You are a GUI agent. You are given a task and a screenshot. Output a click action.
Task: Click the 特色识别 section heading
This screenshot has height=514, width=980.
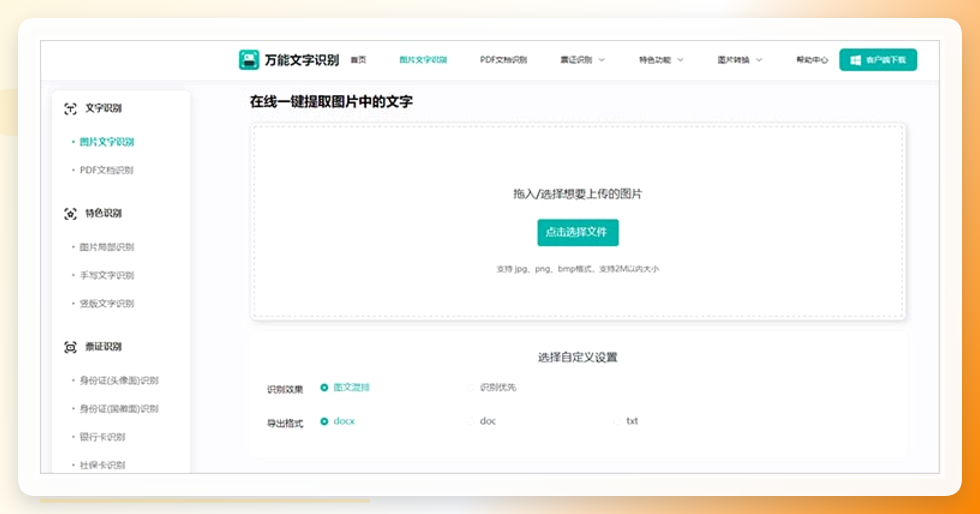pos(103,213)
